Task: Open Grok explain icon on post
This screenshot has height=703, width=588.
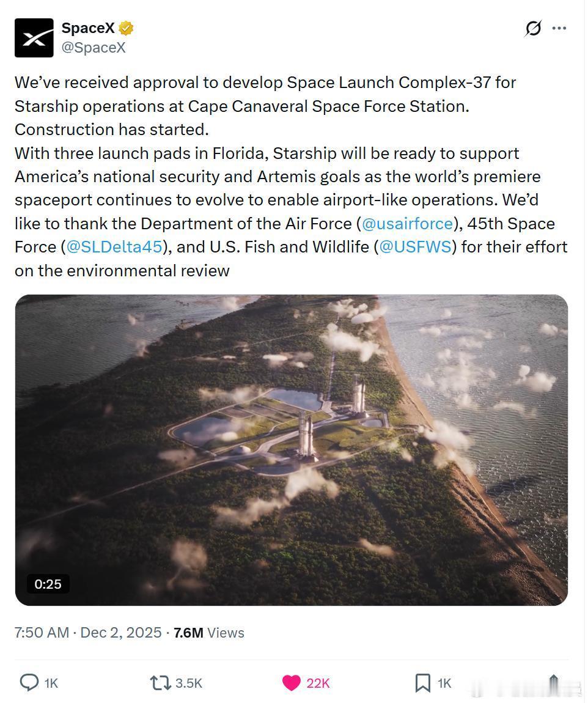Action: pos(533,29)
